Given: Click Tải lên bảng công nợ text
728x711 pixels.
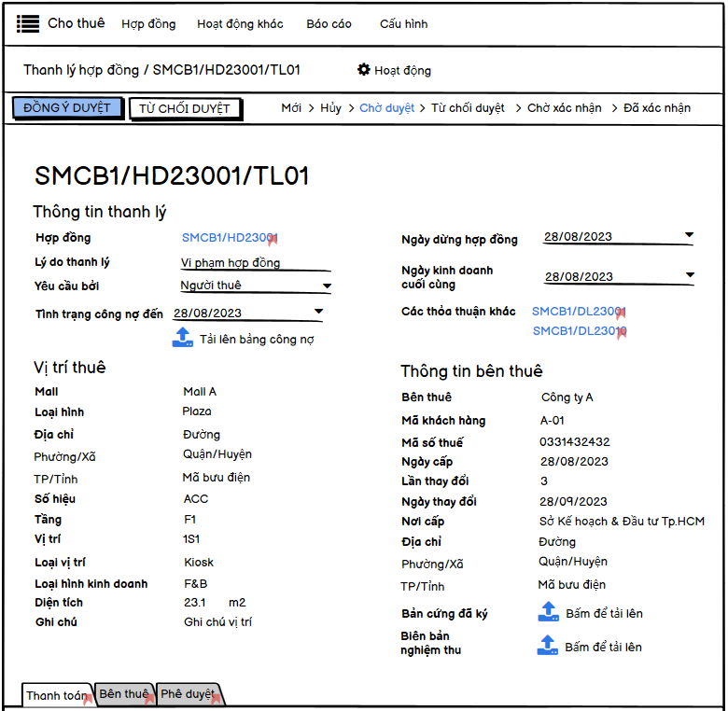Looking at the screenshot, I should pyautogui.click(x=257, y=340).
